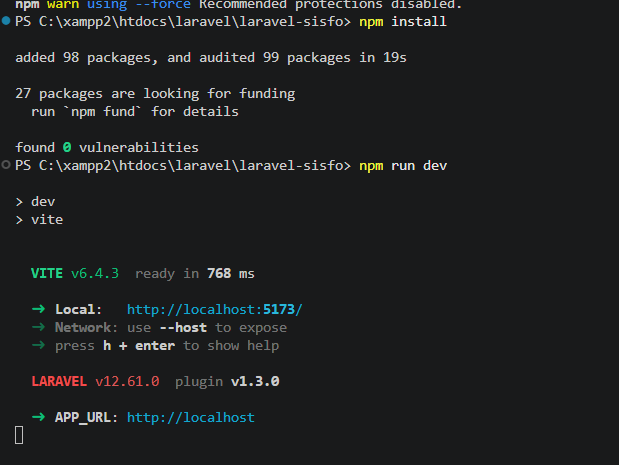
Task: Click the gray command decoration circle beside npm run dev
Action: point(6,165)
